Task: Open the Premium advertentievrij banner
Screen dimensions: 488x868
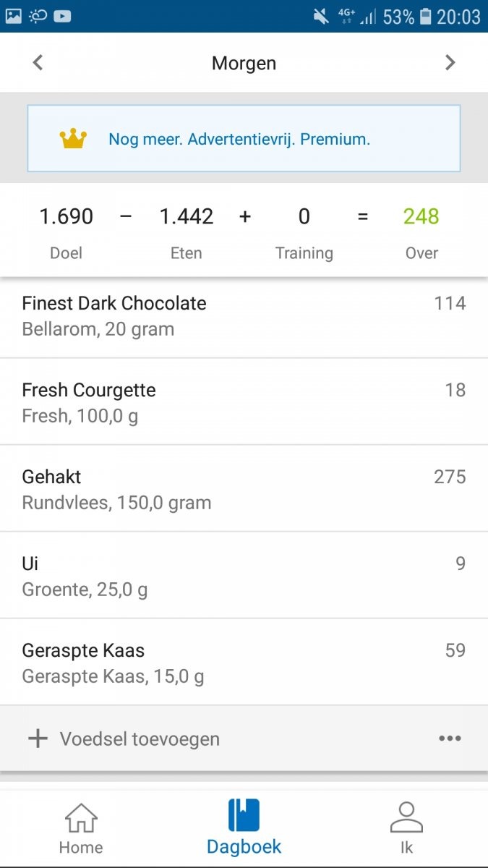Action: (x=244, y=138)
